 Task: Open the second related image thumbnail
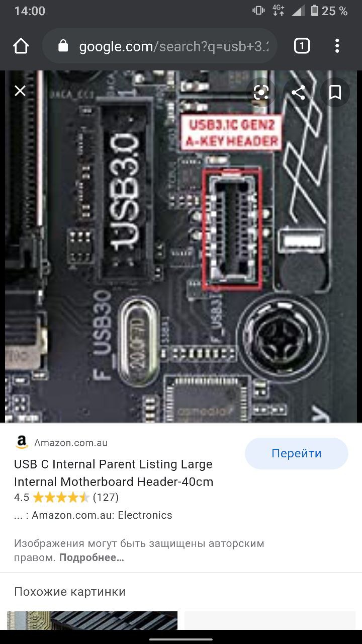coord(270,620)
